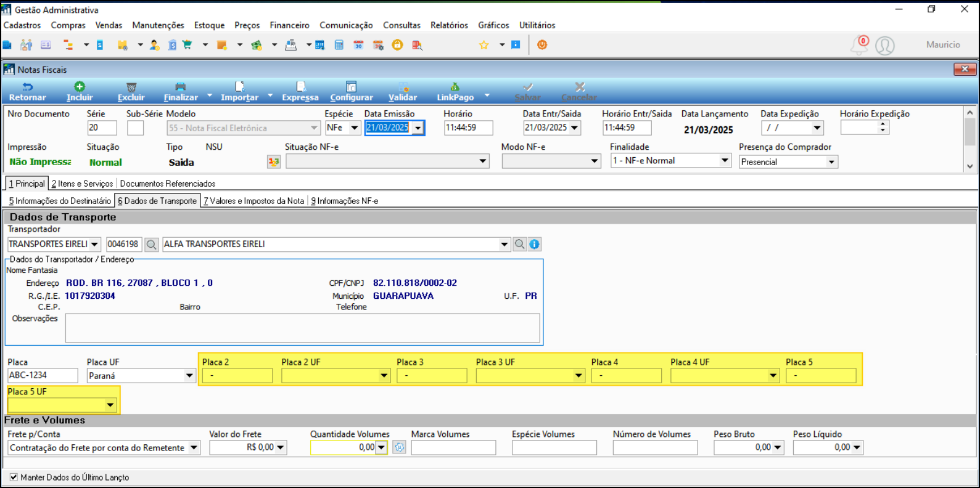Switch to Documentos Referenciados tab
Screen dimensions: 980x488
[x=168, y=184]
